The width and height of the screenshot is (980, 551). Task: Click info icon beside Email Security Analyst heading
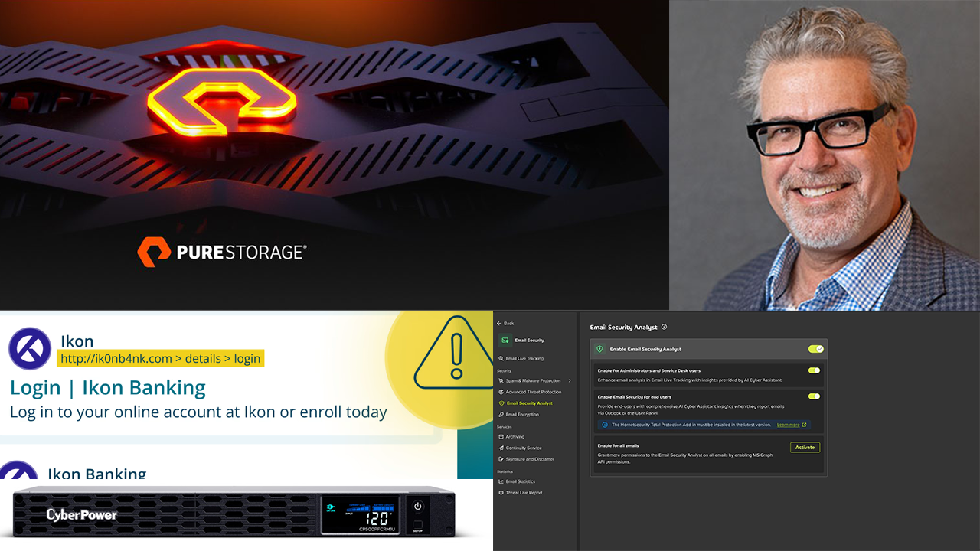[664, 327]
